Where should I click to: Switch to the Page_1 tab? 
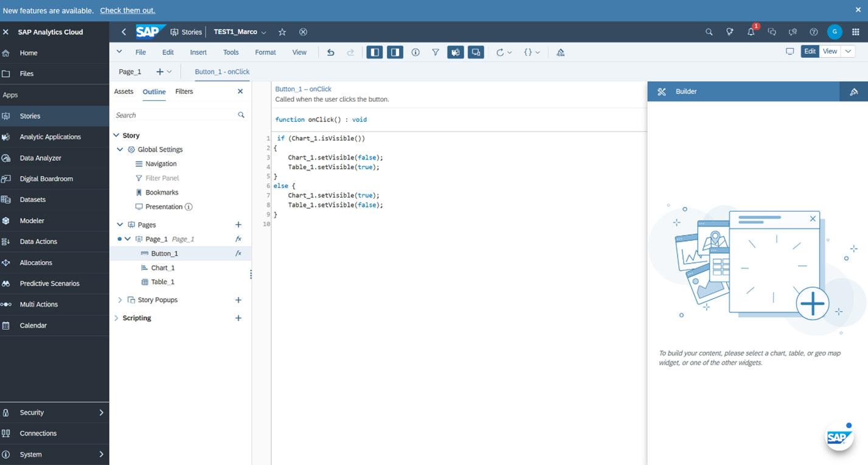click(x=130, y=71)
